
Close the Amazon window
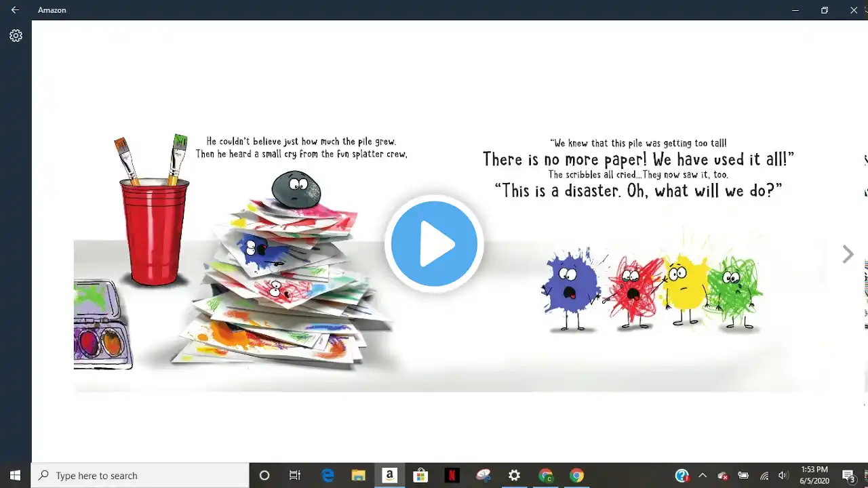pos(854,10)
